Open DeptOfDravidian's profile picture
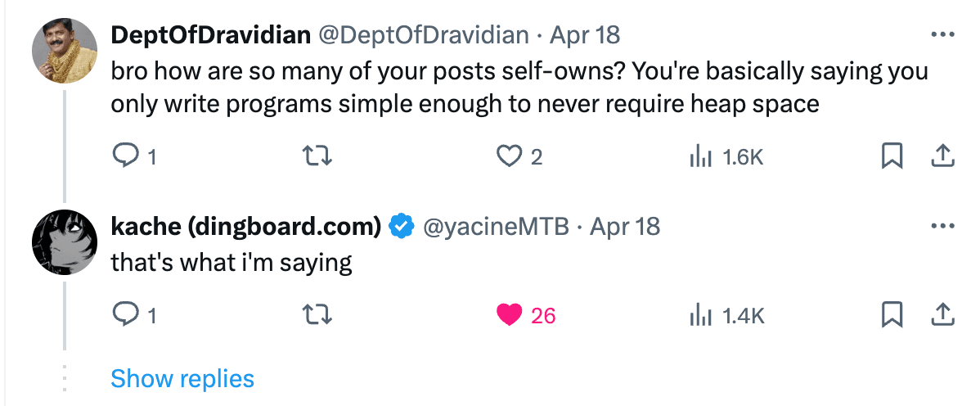Image resolution: width=980 pixels, height=406 pixels. coord(65,51)
